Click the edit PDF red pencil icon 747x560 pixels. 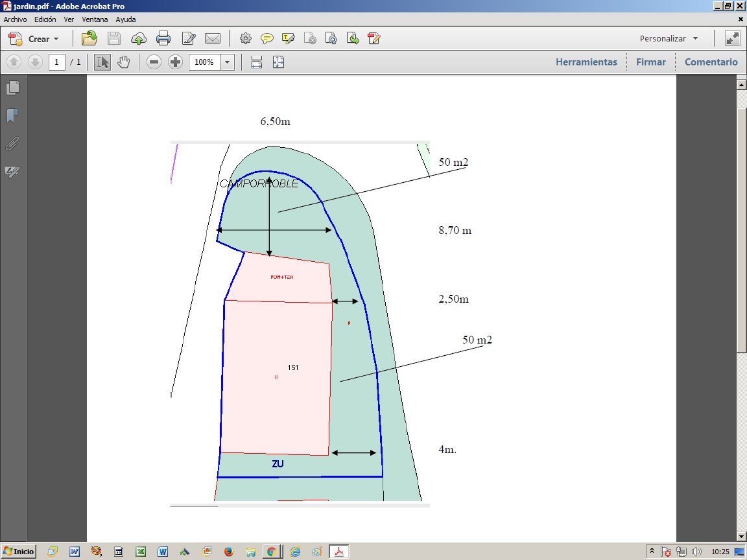point(374,38)
